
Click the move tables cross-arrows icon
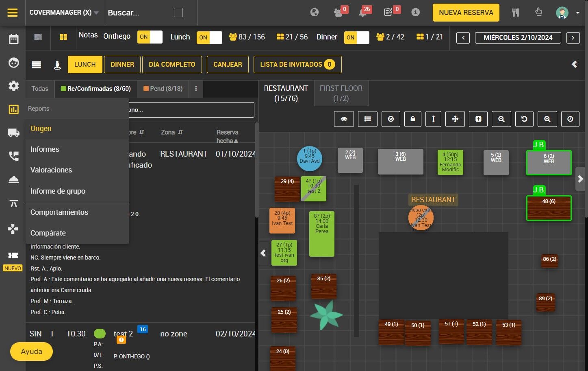(455, 119)
